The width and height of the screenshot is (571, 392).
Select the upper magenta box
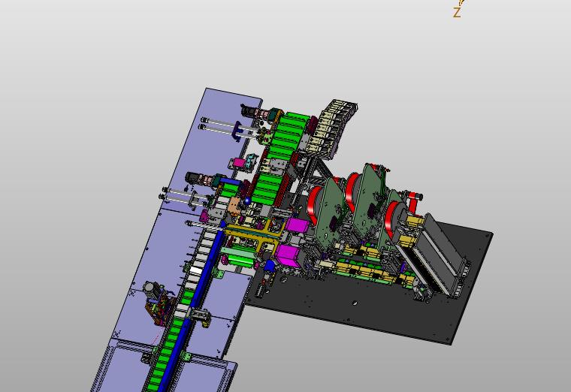(298, 225)
